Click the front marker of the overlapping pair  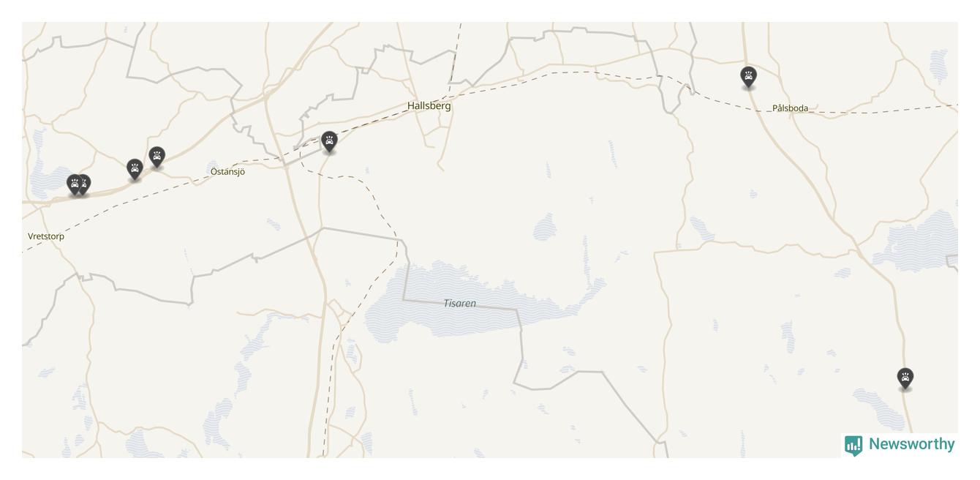click(x=75, y=184)
